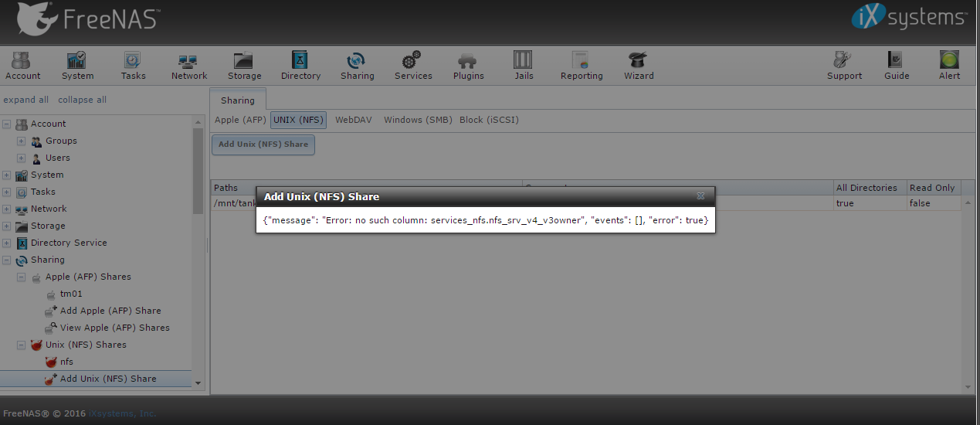Expand the Storage tree node
Viewport: 980px width, 425px height.
click(x=7, y=226)
